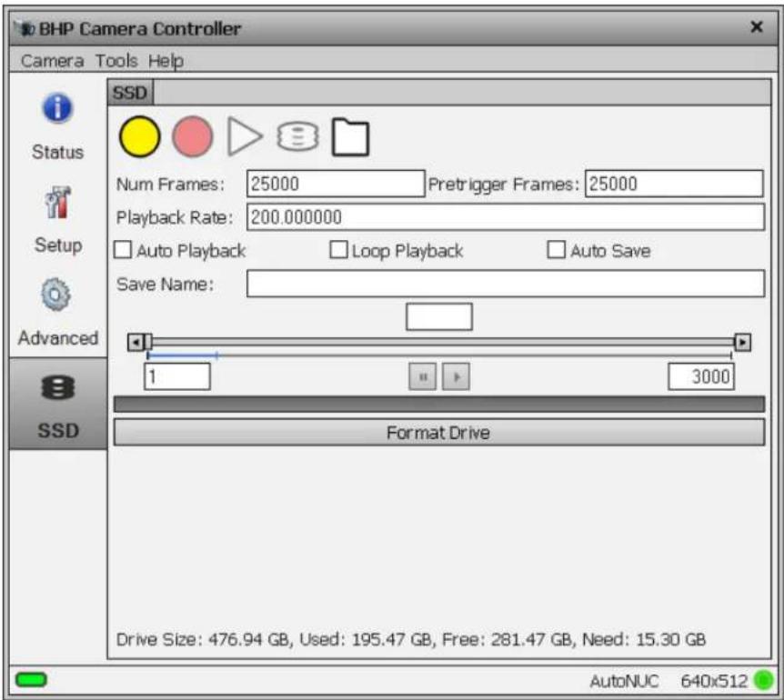Click the folder browse icon

click(x=350, y=137)
